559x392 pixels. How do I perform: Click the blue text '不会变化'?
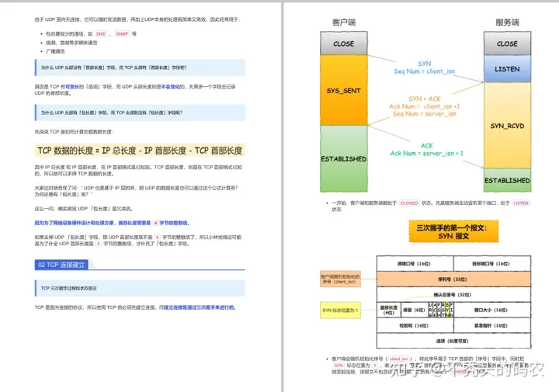(170, 87)
